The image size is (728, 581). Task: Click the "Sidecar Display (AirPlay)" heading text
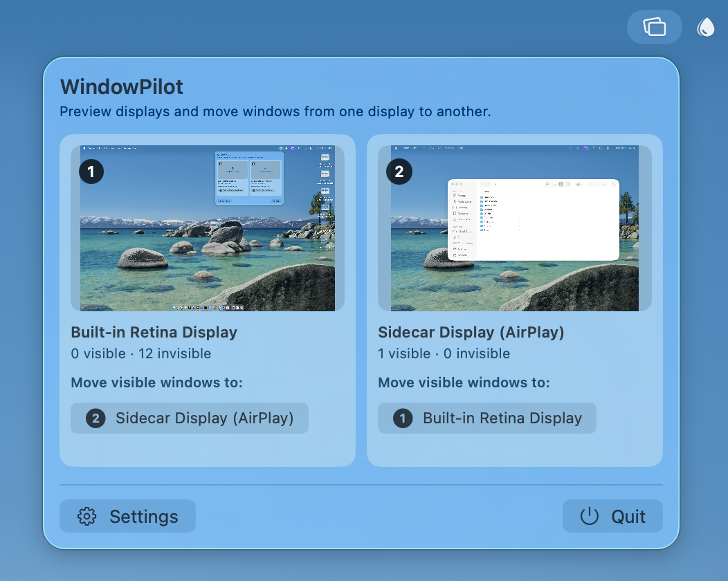[471, 332]
